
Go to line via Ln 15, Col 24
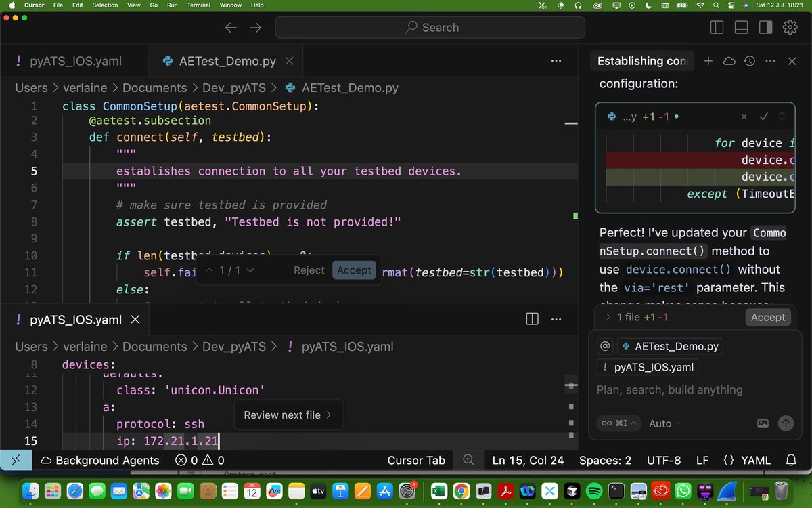tap(528, 460)
